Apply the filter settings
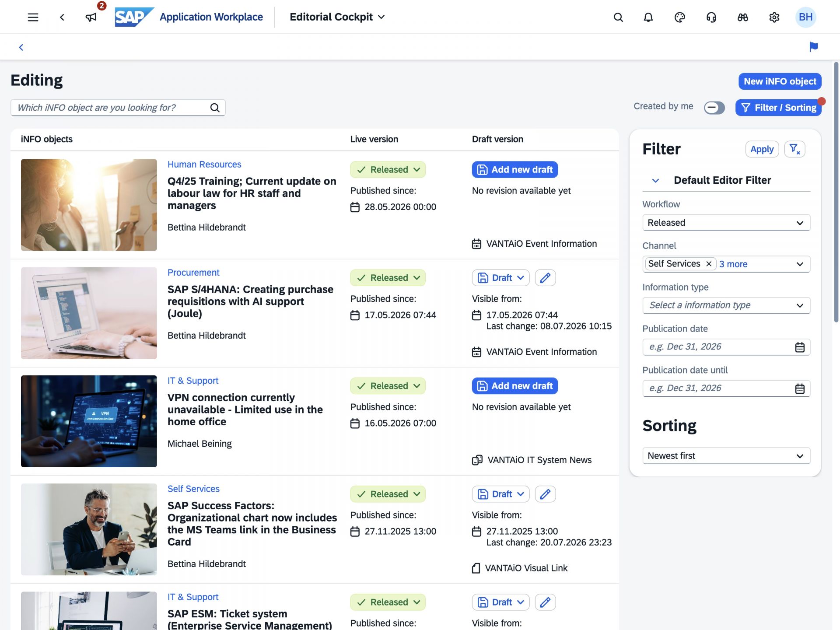 762,149
